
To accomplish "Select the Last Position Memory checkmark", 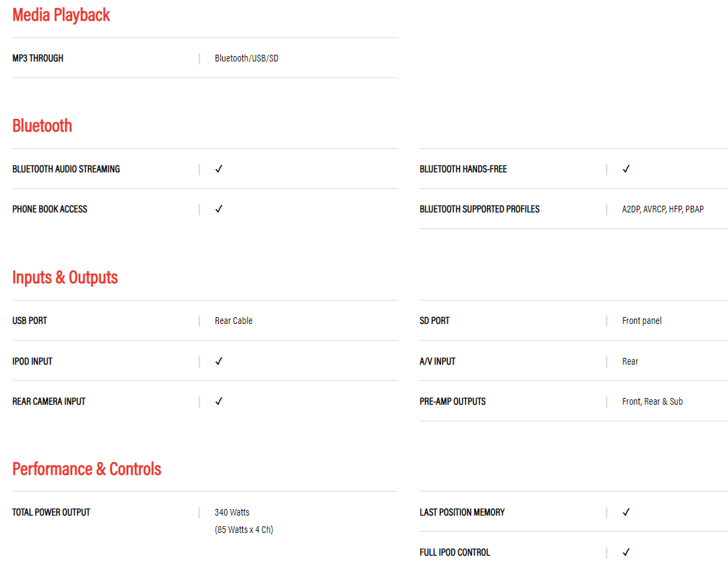I will (626, 512).
